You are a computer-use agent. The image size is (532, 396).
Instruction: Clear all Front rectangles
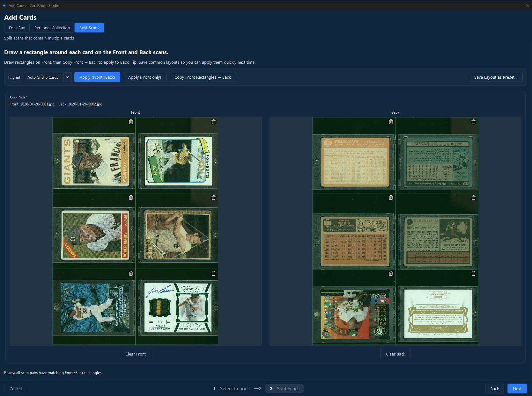136,354
